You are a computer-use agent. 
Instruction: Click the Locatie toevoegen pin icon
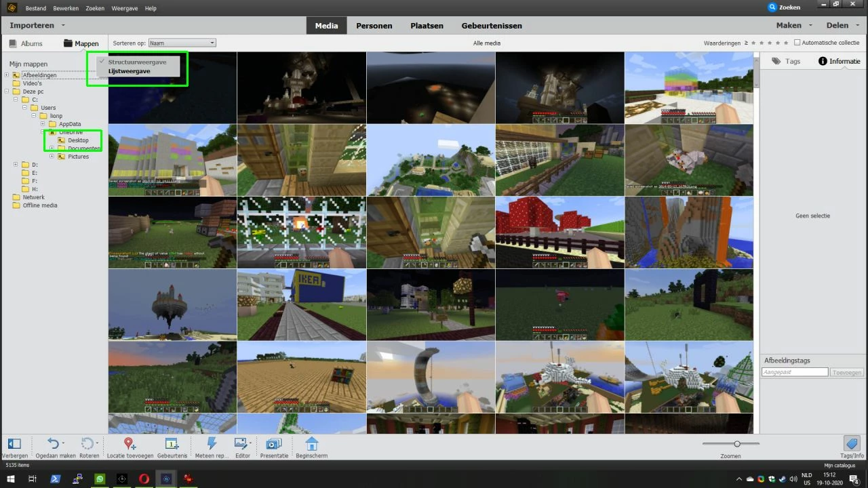pyautogui.click(x=130, y=444)
